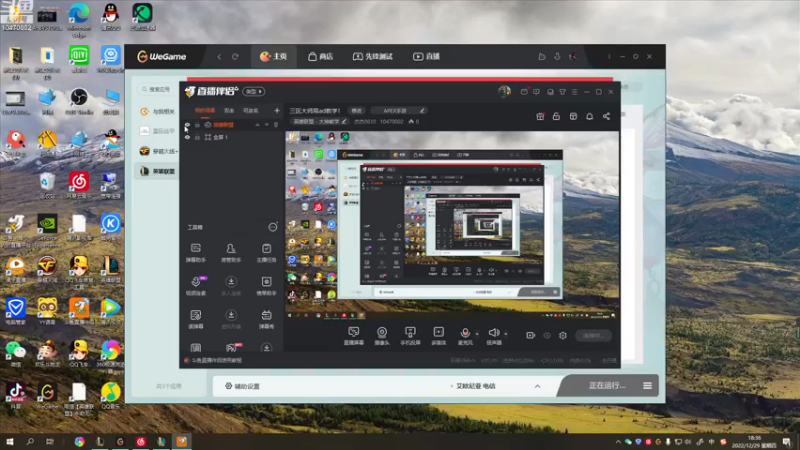Add a 摄像头 camera source

tap(382, 336)
